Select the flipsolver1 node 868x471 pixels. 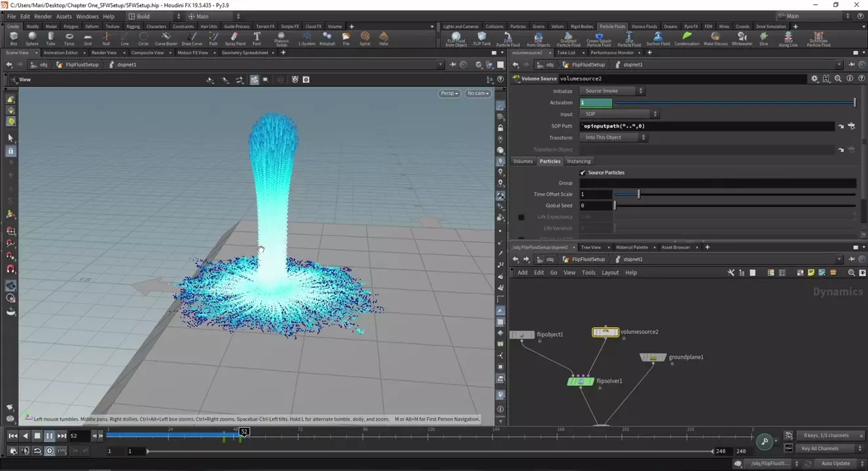(581, 381)
